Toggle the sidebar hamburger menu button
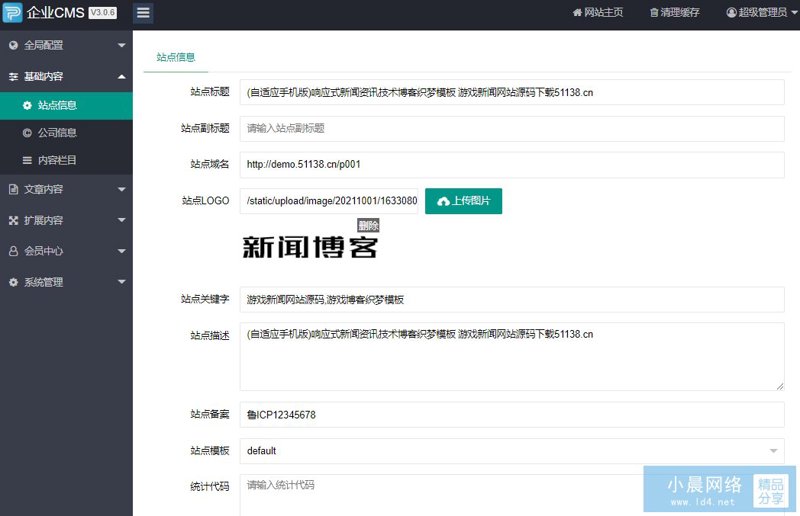Screen dimensions: 800x516 (x=143, y=12)
